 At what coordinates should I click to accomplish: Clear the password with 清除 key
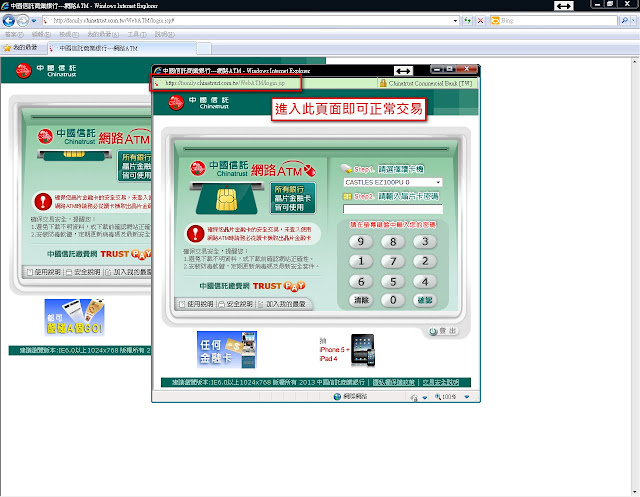click(x=361, y=300)
